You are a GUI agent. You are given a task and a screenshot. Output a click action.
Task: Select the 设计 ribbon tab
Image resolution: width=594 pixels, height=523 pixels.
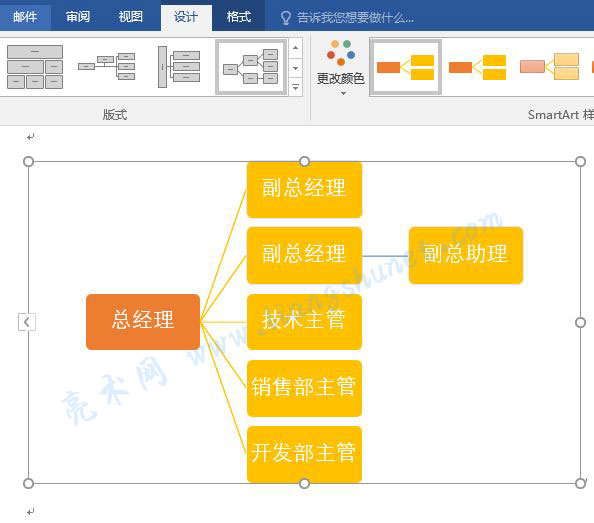(x=186, y=17)
